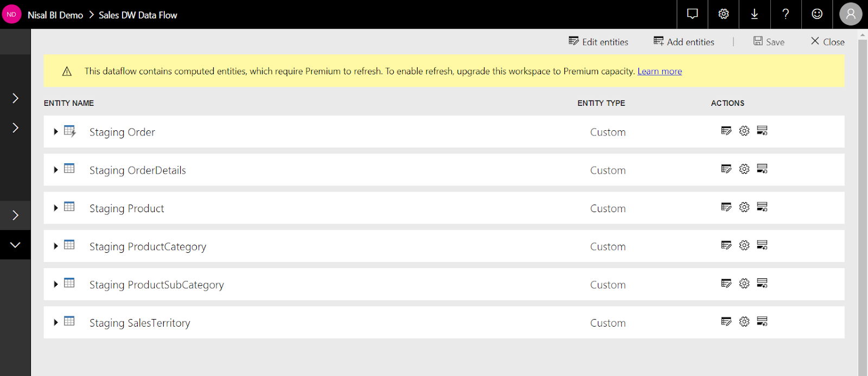Open the help question mark icon
The image size is (868, 376).
[x=786, y=14]
